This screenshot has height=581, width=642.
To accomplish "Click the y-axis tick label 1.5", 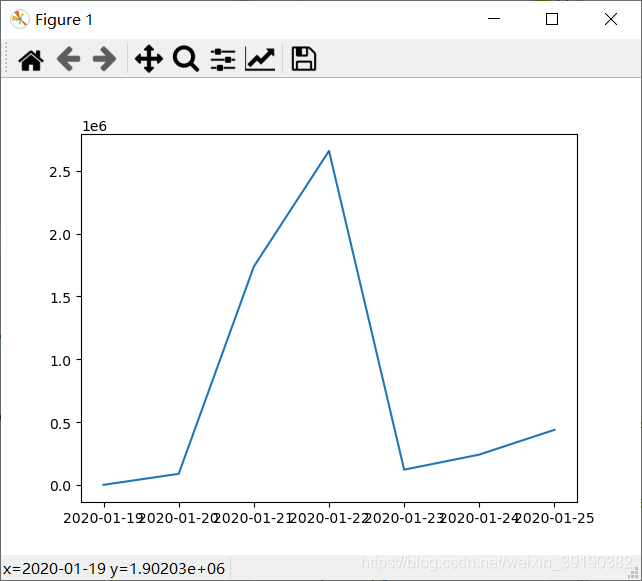I will pyautogui.click(x=60, y=298).
